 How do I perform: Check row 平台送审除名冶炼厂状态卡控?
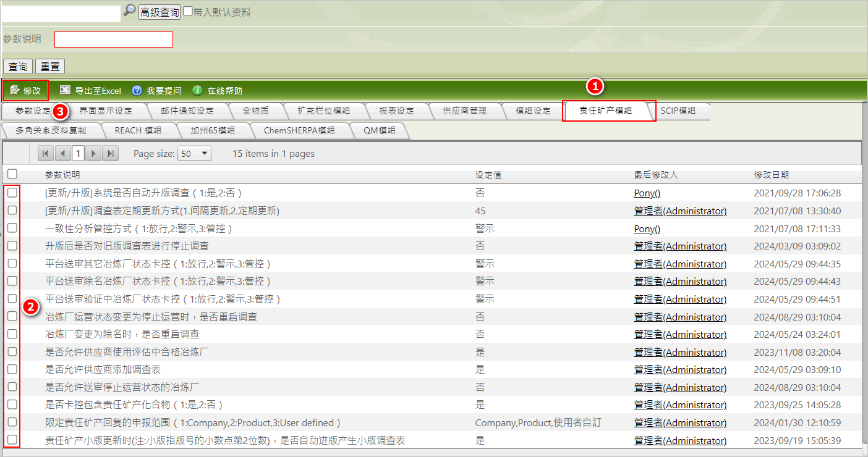(x=12, y=281)
